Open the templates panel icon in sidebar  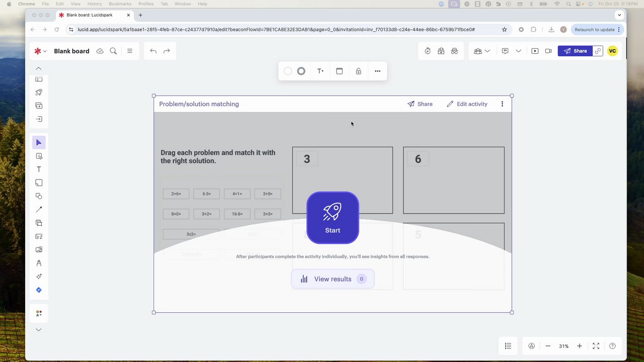tap(39, 79)
